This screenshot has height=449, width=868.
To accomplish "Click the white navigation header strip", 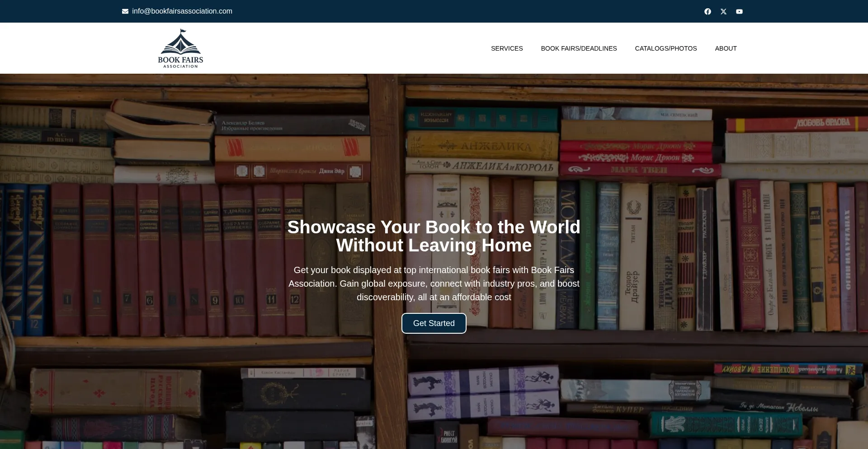I will 362,48.
